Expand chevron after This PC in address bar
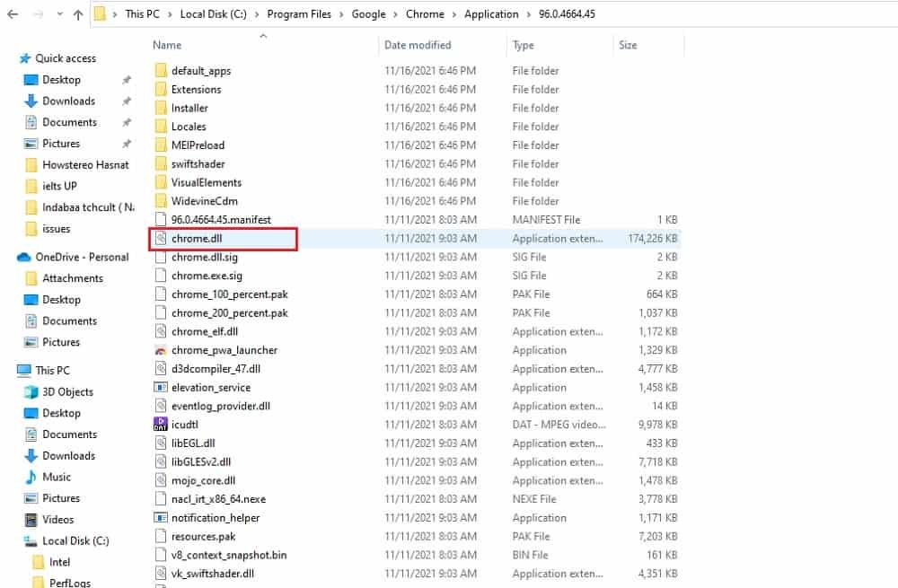898x588 pixels. click(170, 14)
